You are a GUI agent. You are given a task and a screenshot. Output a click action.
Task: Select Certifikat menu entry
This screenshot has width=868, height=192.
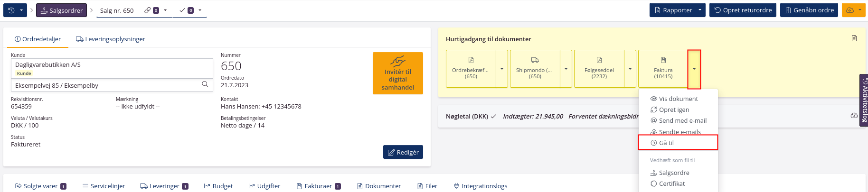[x=678, y=183]
